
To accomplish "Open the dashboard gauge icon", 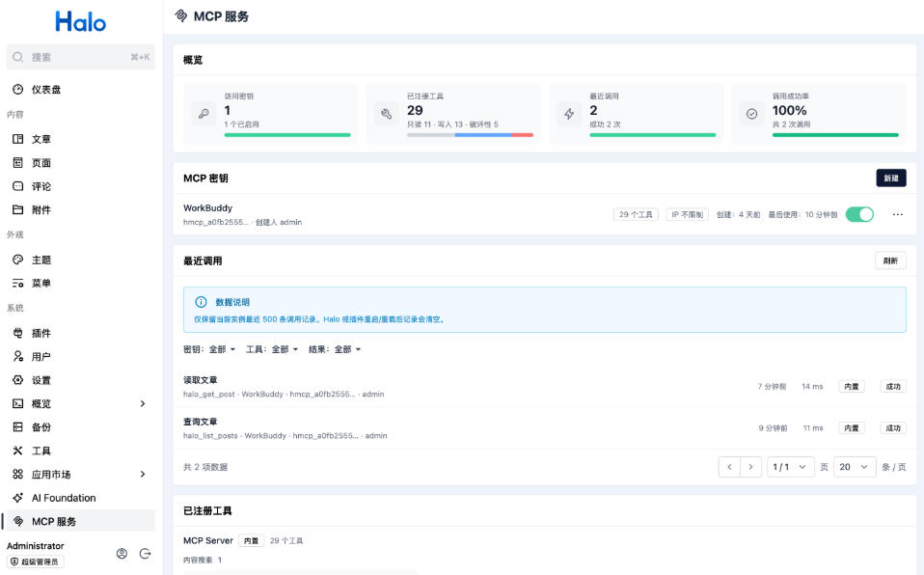I will [x=17, y=90].
